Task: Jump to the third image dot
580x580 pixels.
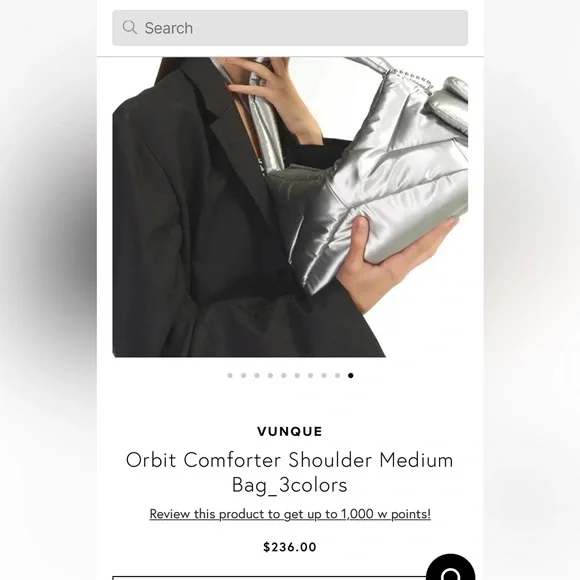Action: pyautogui.click(x=257, y=375)
